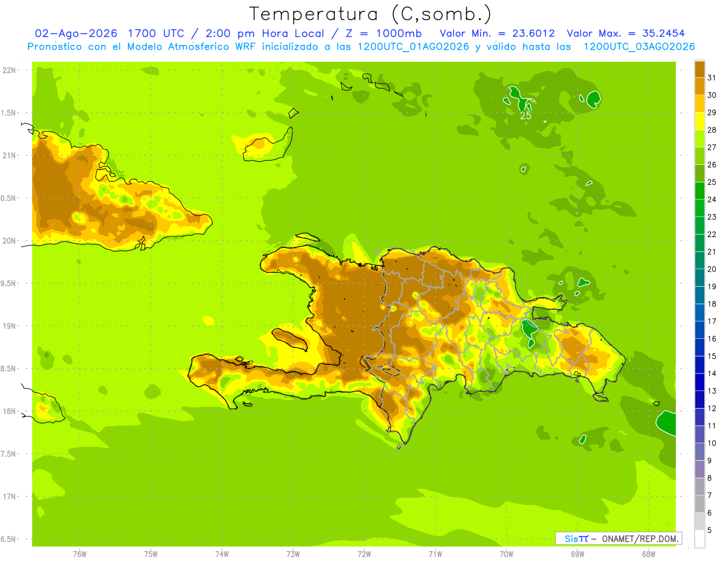Image resolution: width=728 pixels, height=562 pixels.
Task: Click the '25' contour label on map
Action: [x=526, y=115]
